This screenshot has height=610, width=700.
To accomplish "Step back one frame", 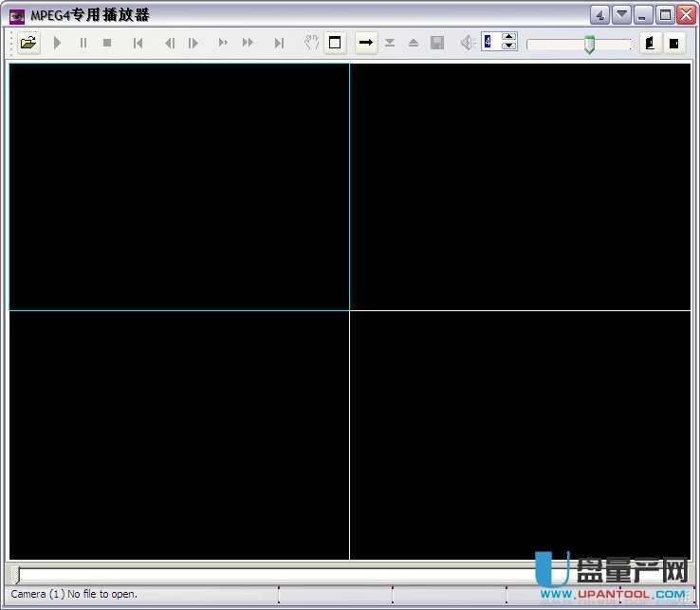I will coord(170,43).
